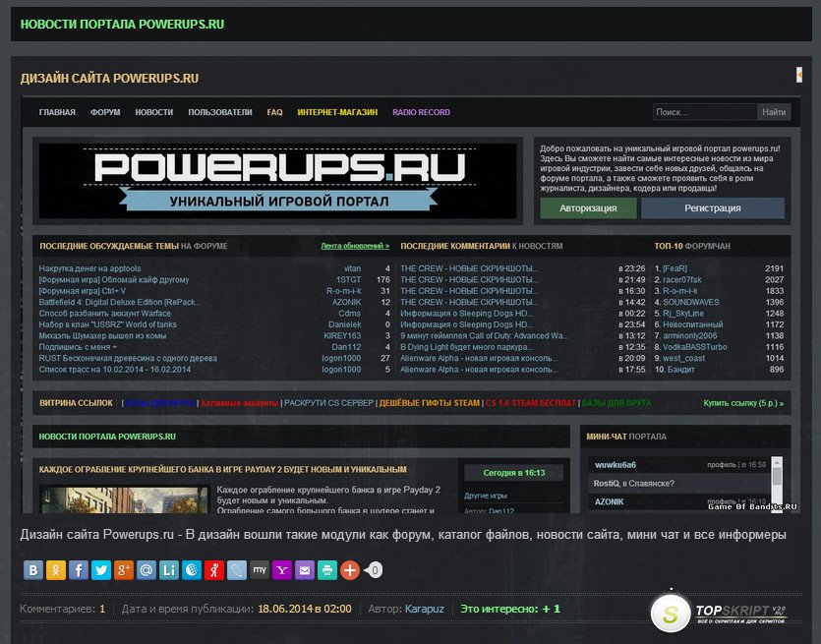Open Главная in site navigation
This screenshot has width=821, height=644.
click(x=57, y=112)
